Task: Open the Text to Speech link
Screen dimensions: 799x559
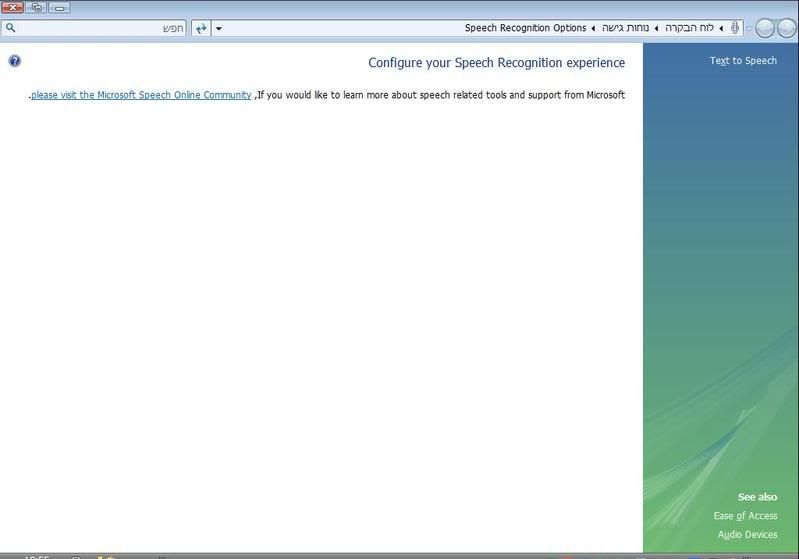Action: pyautogui.click(x=743, y=61)
